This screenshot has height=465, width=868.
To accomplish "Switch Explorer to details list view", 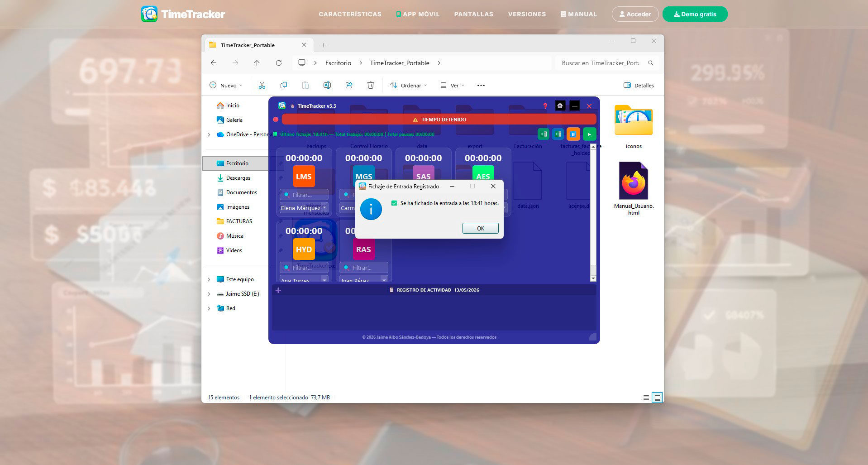I will (x=646, y=398).
